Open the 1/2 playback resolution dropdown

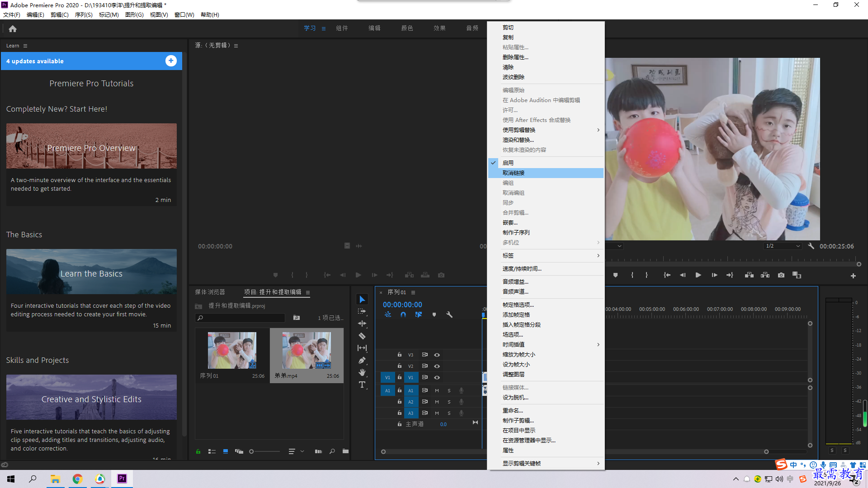(783, 246)
